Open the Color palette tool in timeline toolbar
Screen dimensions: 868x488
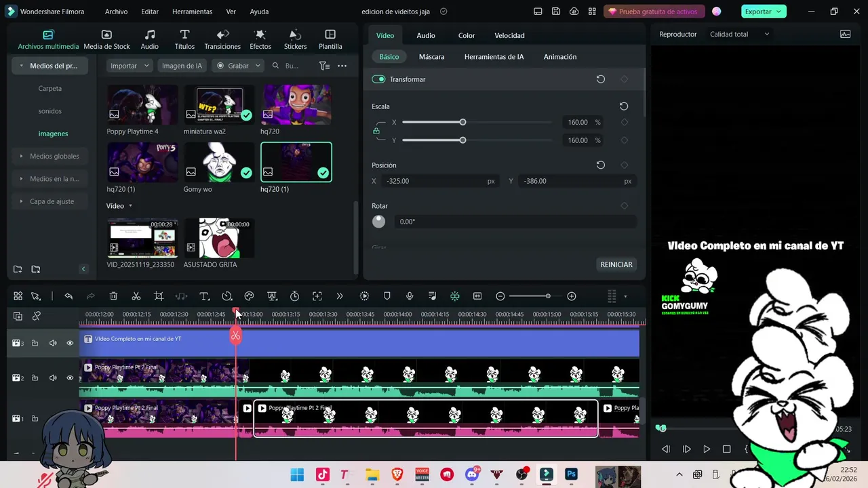point(249,296)
